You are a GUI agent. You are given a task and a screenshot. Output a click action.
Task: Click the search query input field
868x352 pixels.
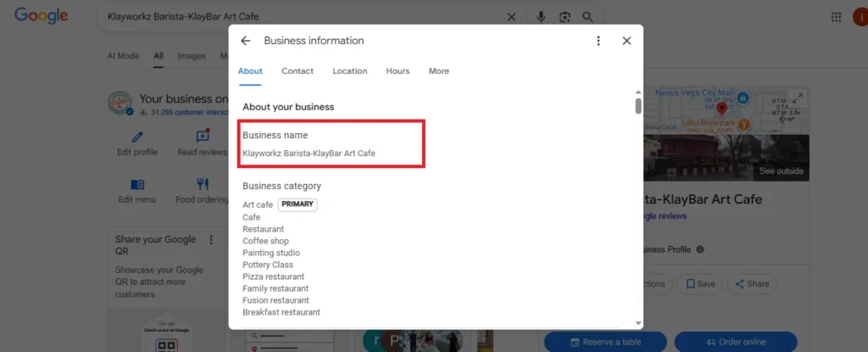coord(299,17)
